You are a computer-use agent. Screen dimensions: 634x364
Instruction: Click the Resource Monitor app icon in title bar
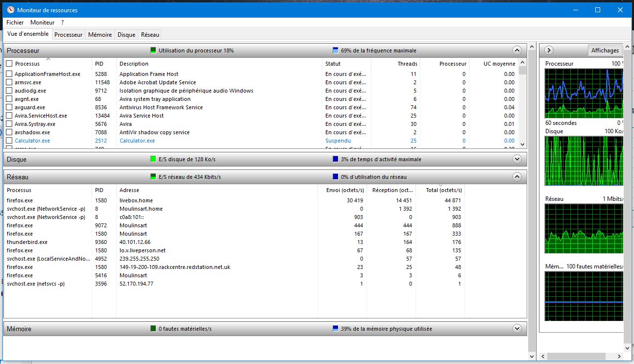coord(9,10)
